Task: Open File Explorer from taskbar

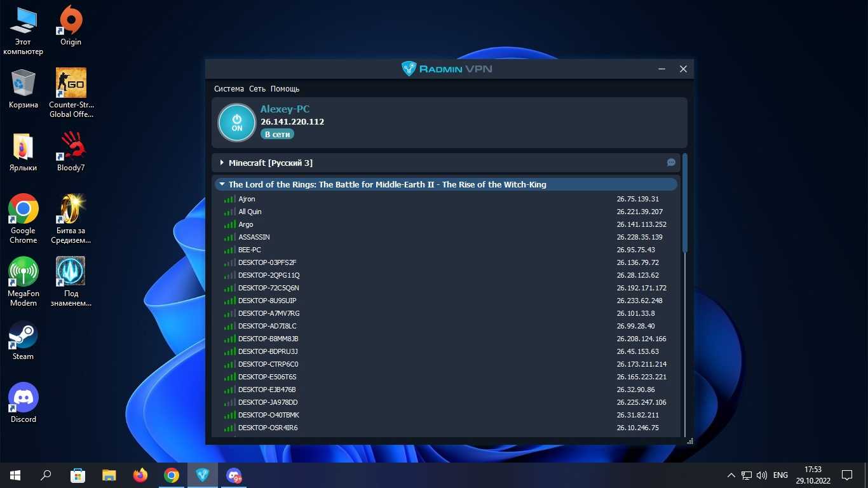Action: tap(109, 475)
